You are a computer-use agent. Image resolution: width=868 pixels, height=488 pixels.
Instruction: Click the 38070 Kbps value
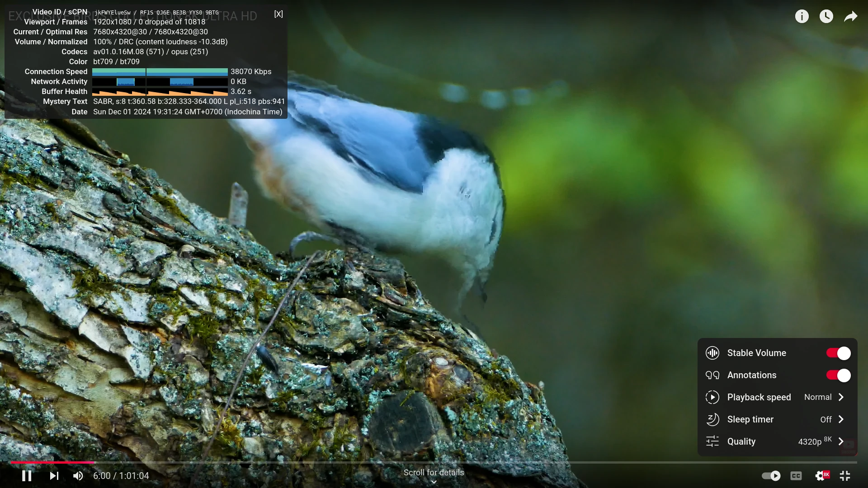point(251,71)
